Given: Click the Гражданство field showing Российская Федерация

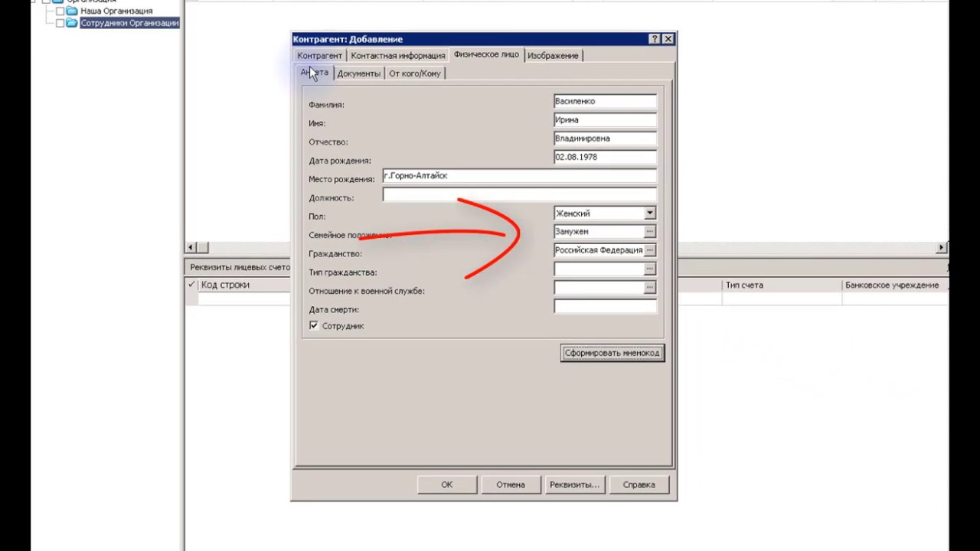Looking at the screenshot, I should [599, 250].
